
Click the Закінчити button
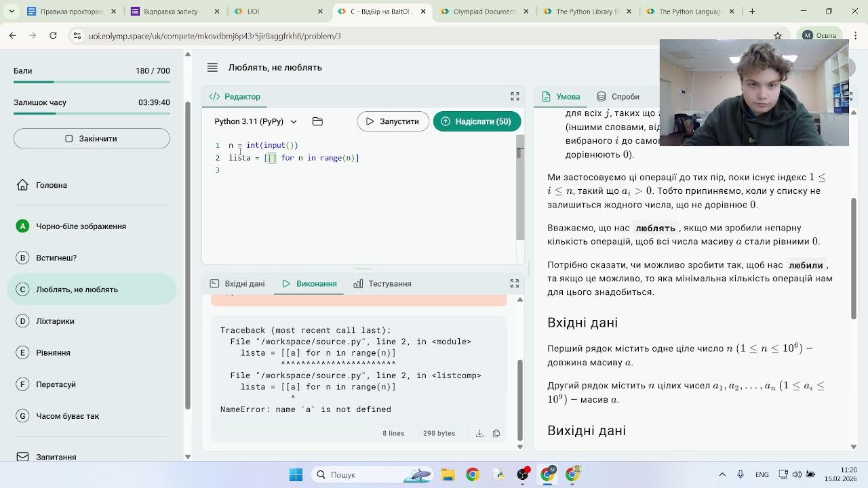pyautogui.click(x=92, y=138)
